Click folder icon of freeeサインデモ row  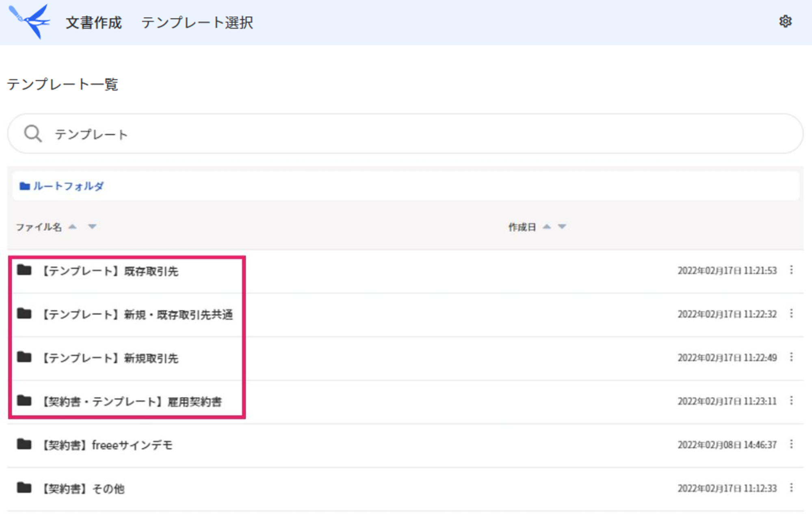click(x=24, y=444)
